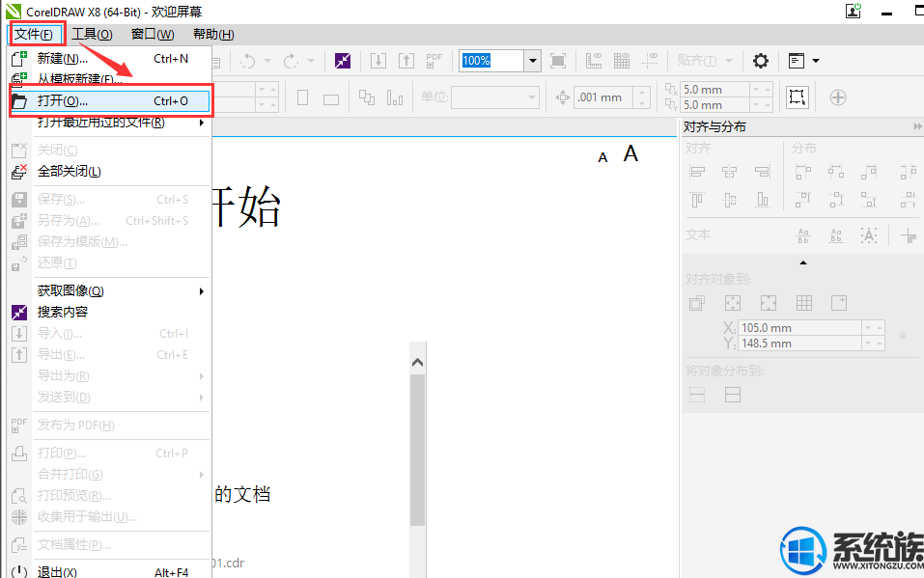Click the larger A font size icon
The image size is (924, 578).
tap(630, 153)
